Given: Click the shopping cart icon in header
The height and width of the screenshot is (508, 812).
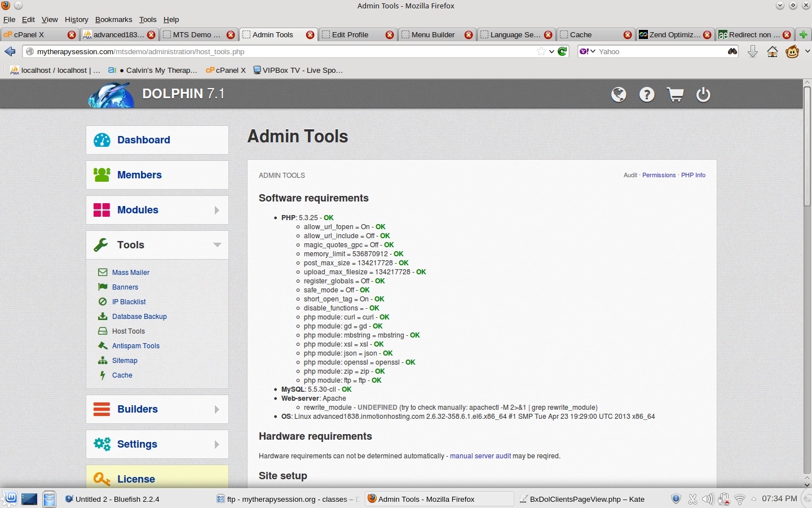Looking at the screenshot, I should click(x=675, y=94).
